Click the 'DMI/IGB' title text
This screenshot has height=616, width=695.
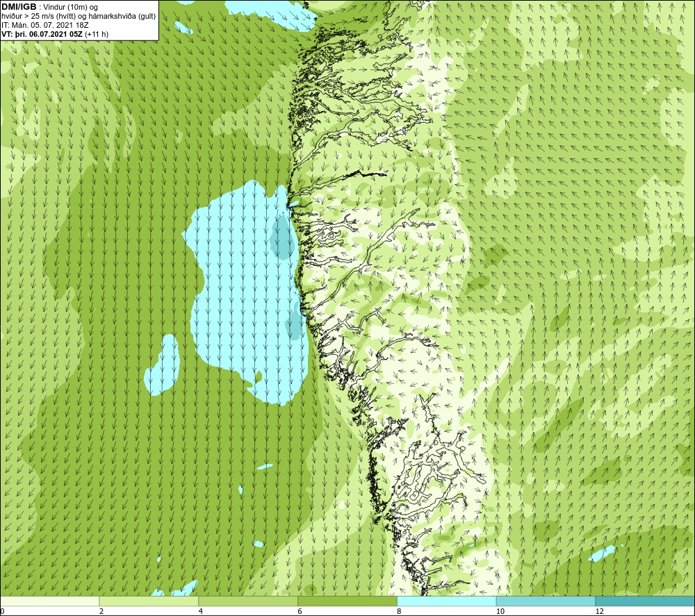pos(19,7)
